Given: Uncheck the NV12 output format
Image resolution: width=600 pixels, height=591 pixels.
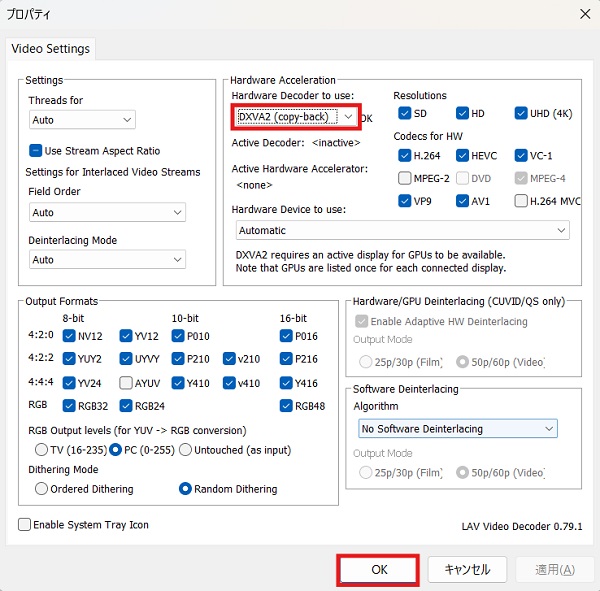Looking at the screenshot, I should click(x=69, y=337).
